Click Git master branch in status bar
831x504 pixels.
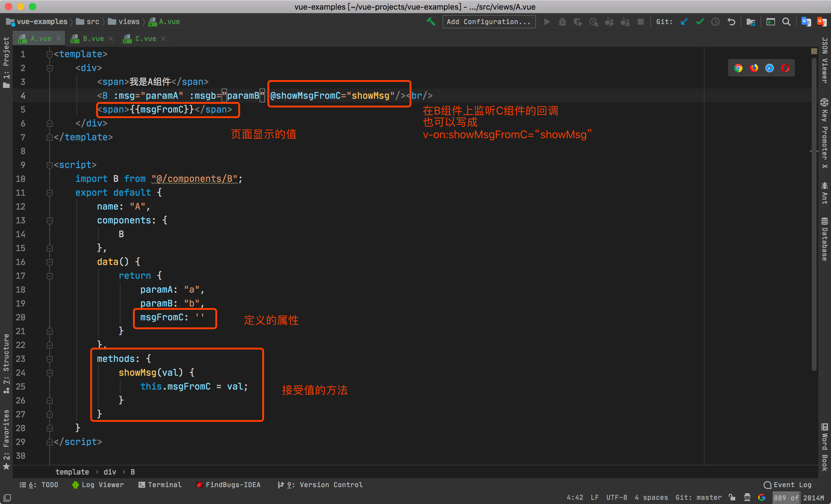pos(699,497)
